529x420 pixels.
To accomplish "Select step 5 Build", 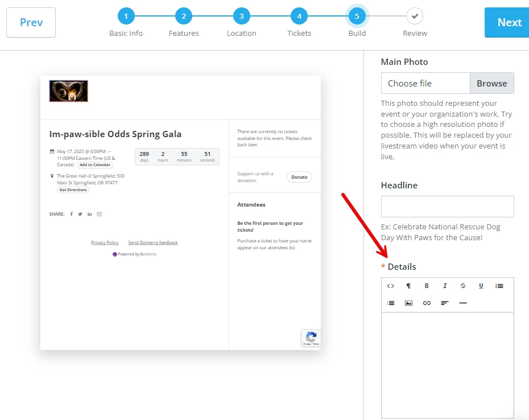I will (x=357, y=16).
